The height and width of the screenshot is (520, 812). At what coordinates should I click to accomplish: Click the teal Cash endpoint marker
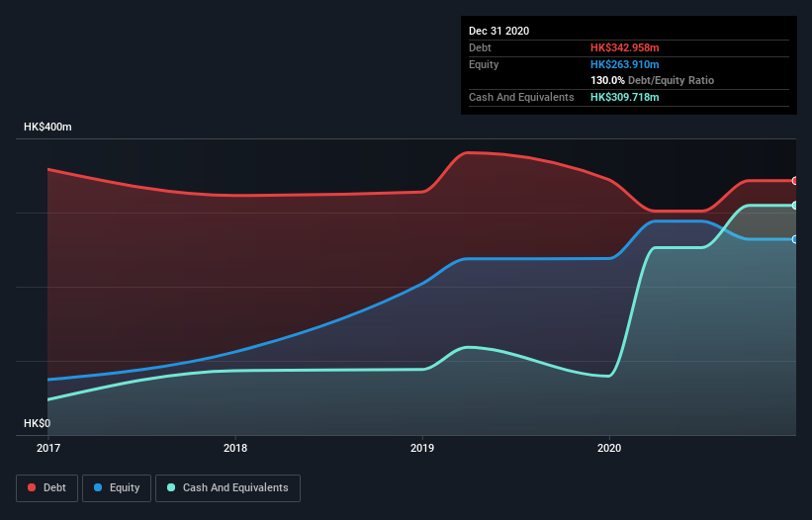[x=795, y=206]
